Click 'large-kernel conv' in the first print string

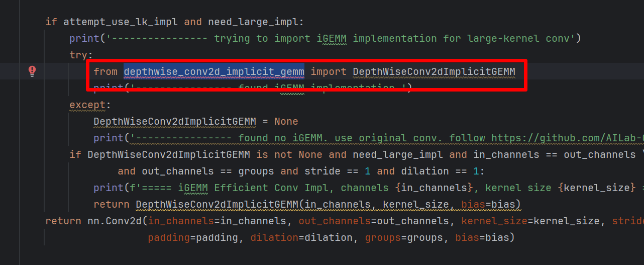tap(518, 38)
